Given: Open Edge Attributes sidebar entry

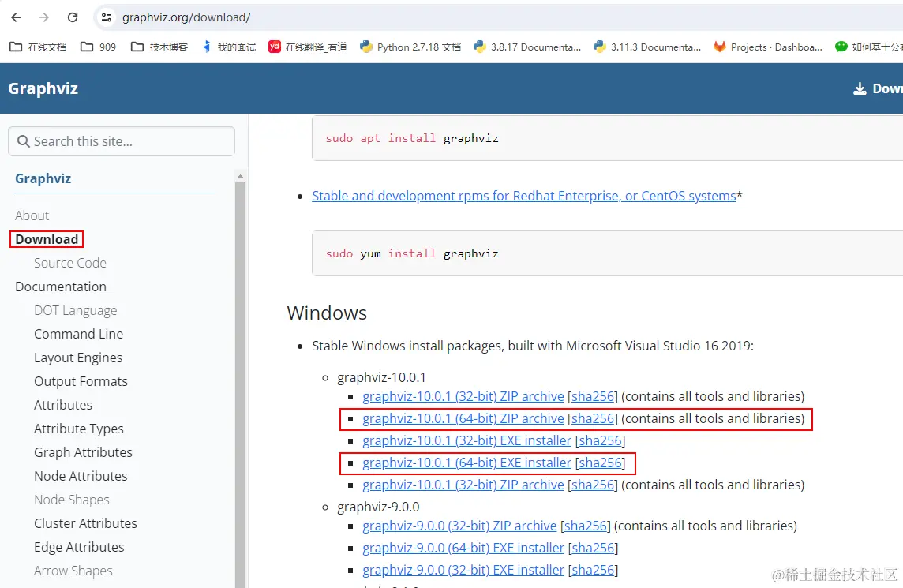Looking at the screenshot, I should (79, 546).
